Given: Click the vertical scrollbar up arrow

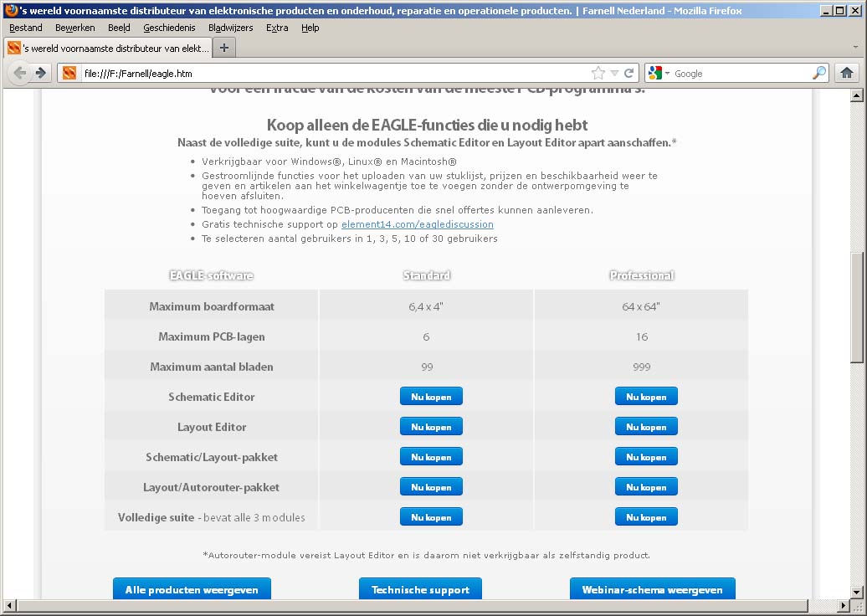Looking at the screenshot, I should coord(856,95).
